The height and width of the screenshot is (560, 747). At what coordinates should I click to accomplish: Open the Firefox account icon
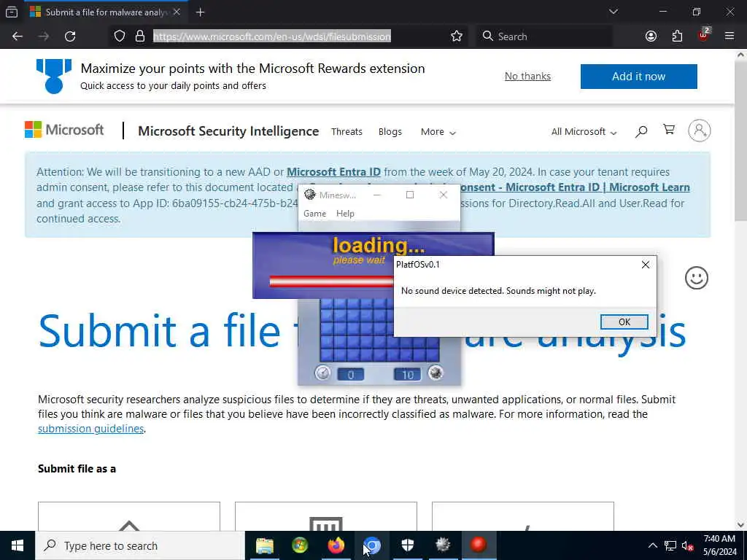(651, 36)
